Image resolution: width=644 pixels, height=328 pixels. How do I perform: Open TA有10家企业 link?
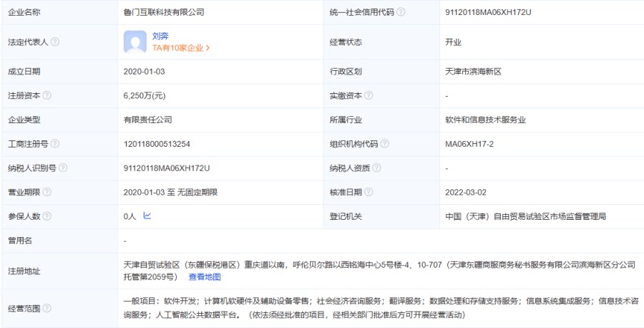point(181,48)
